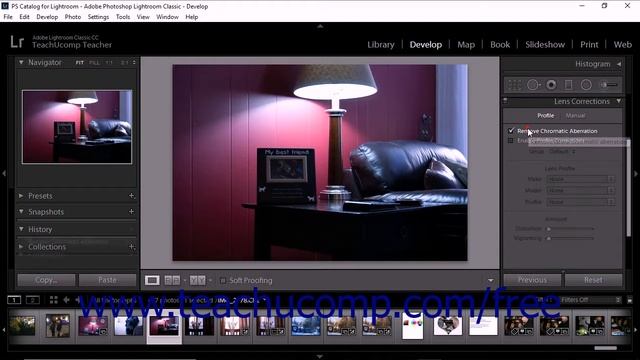Screen dimensions: 640x360
Task: Select the heart-shaped filmstrip thumbnail
Action: 447,326
